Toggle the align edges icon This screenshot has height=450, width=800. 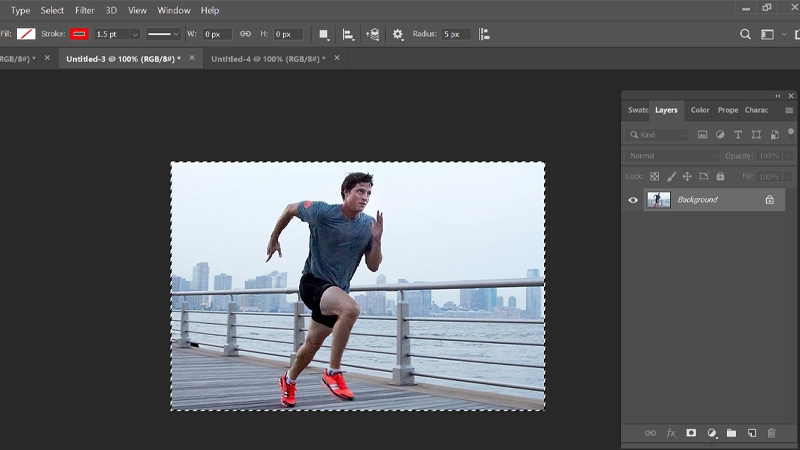[484, 34]
